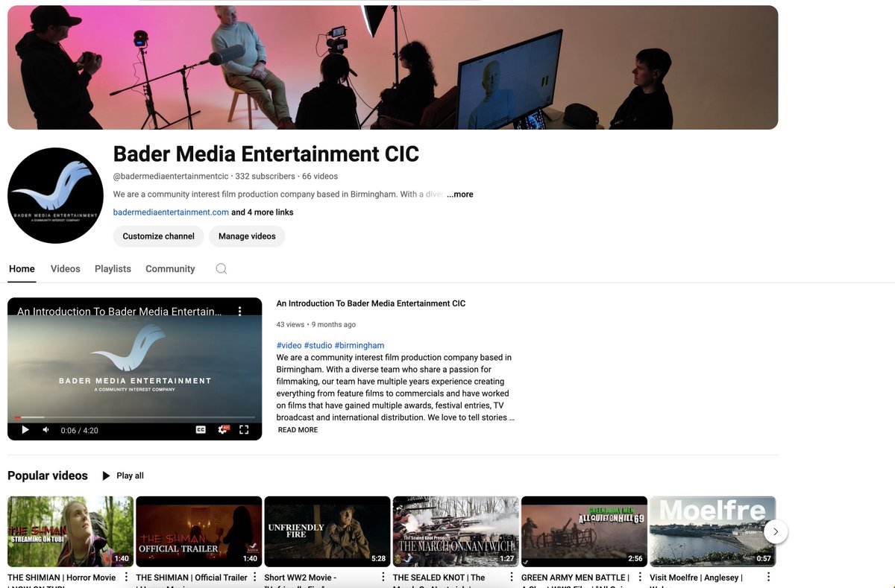Image resolution: width=895 pixels, height=588 pixels.
Task: Open options for THE SHIMIAN Official Trailer
Action: click(255, 578)
